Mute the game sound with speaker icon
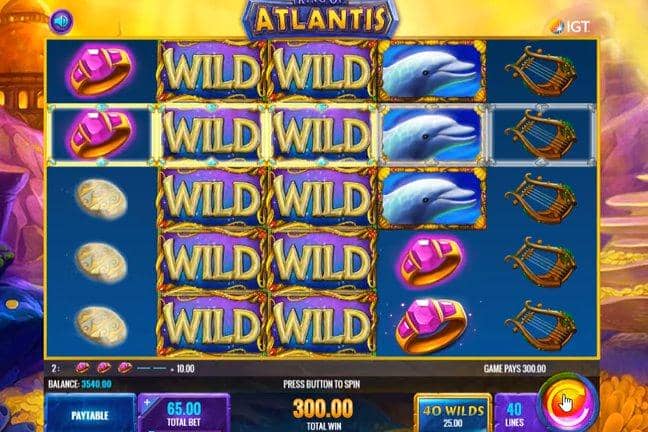 coord(62,21)
